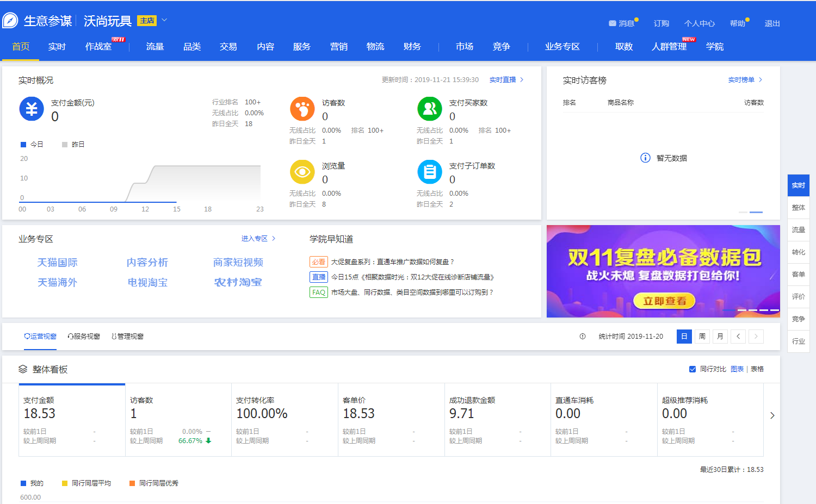Open the 作战室 nav tab
816x504 pixels.
pos(98,47)
